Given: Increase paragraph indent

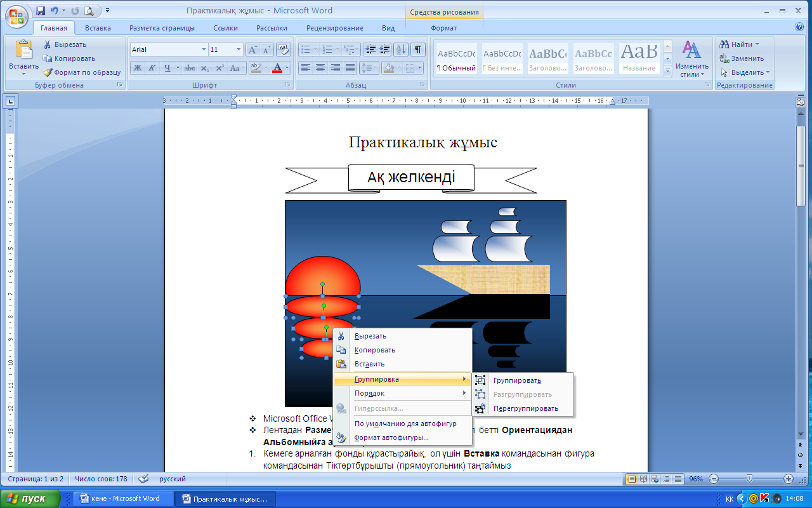Looking at the screenshot, I should tap(384, 50).
